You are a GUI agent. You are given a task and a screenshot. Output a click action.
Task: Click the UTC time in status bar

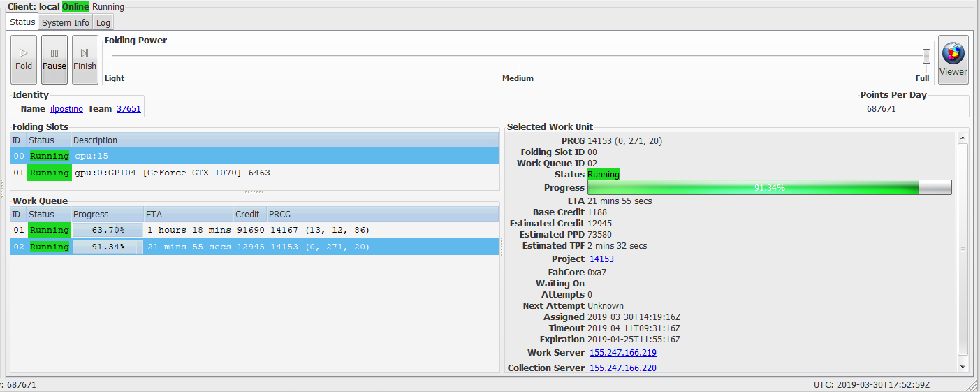872,385
